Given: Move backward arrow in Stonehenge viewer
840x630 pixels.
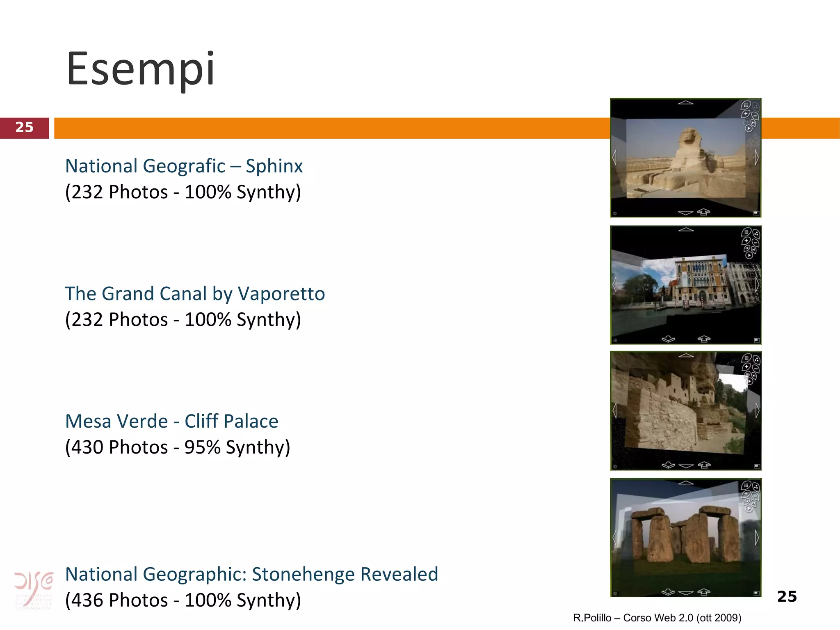Looking at the screenshot, I should click(668, 592).
